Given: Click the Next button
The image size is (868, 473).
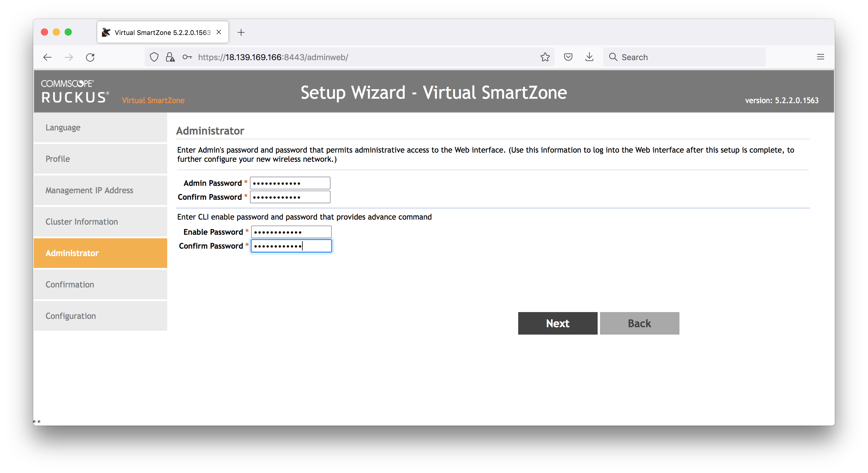Looking at the screenshot, I should (x=558, y=323).
